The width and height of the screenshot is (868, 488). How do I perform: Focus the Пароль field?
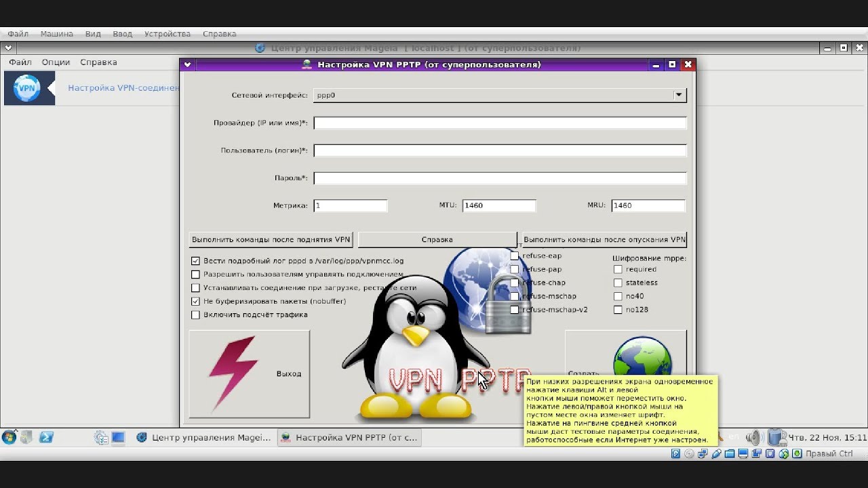(x=500, y=178)
